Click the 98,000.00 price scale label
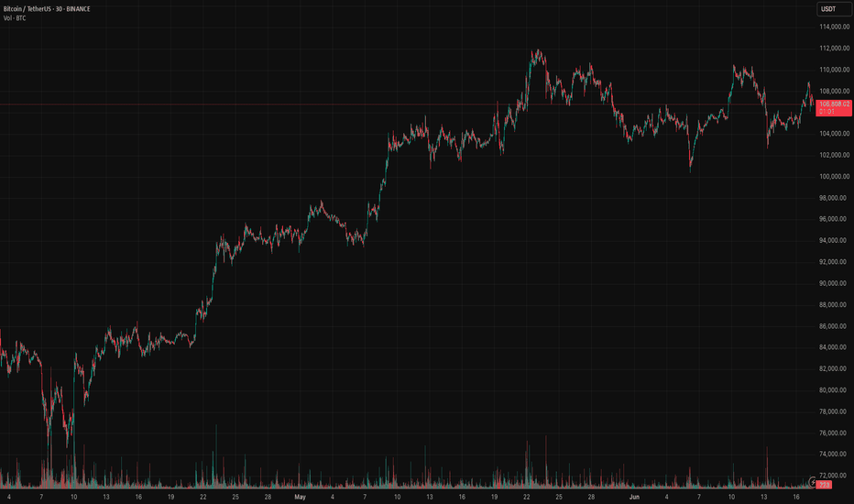The width and height of the screenshot is (854, 504). pyautogui.click(x=834, y=198)
